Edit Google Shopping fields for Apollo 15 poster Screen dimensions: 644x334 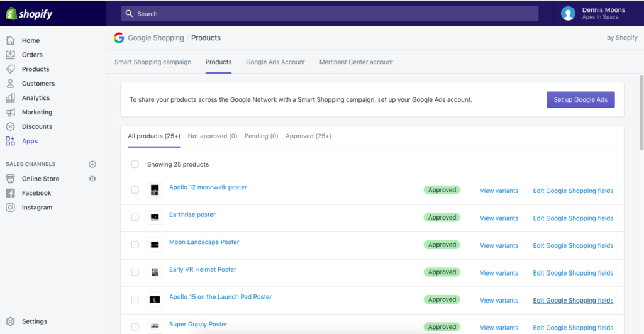pos(573,300)
